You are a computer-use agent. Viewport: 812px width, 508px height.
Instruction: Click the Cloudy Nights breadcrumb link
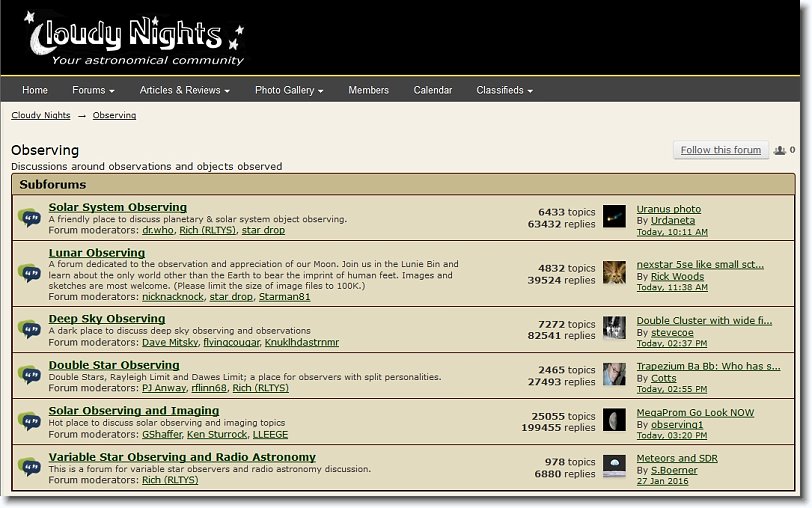pyautogui.click(x=41, y=115)
